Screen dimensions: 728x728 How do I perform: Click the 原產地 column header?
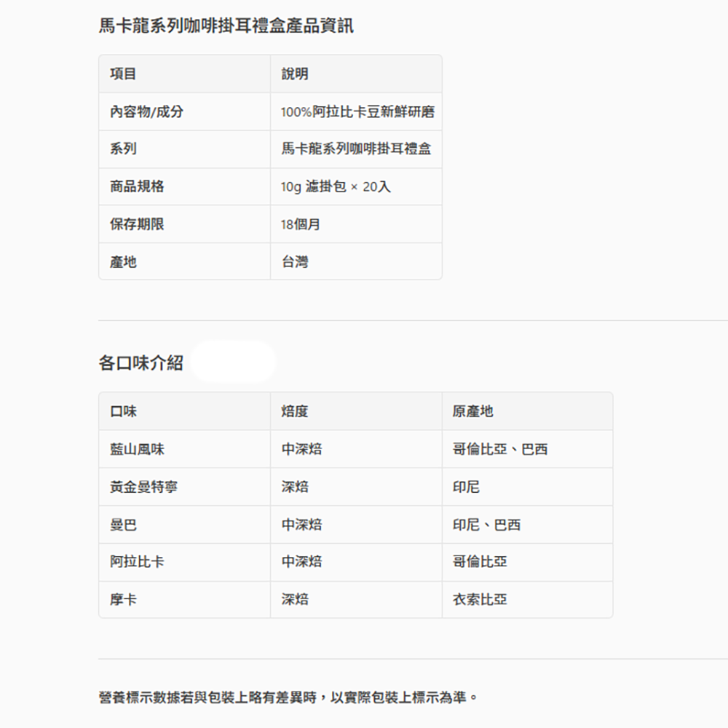(x=472, y=411)
